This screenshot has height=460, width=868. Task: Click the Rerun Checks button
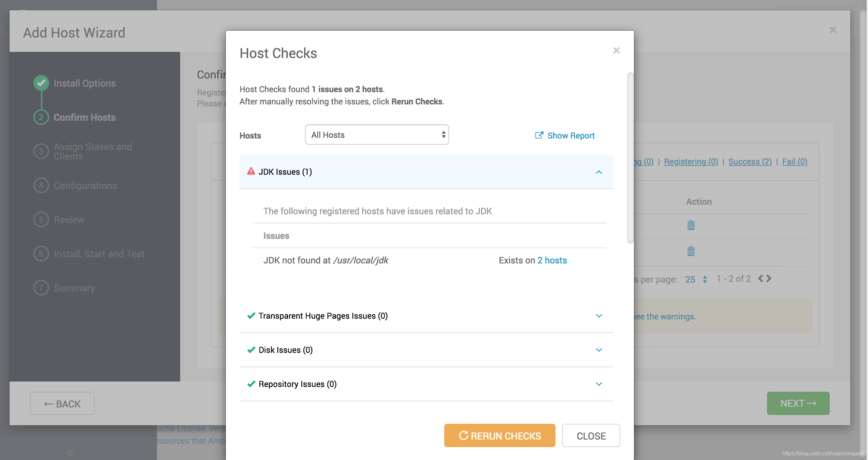pyautogui.click(x=500, y=436)
